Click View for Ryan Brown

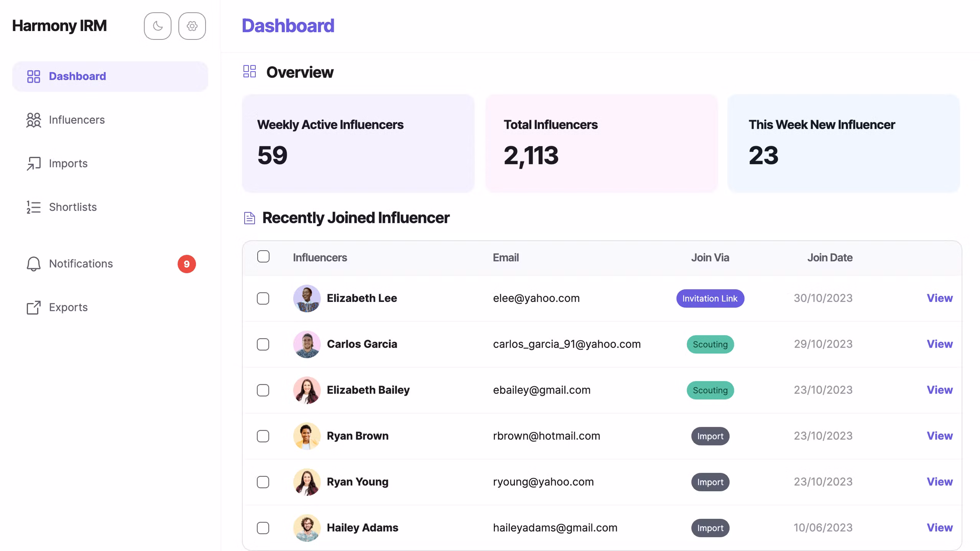(939, 436)
